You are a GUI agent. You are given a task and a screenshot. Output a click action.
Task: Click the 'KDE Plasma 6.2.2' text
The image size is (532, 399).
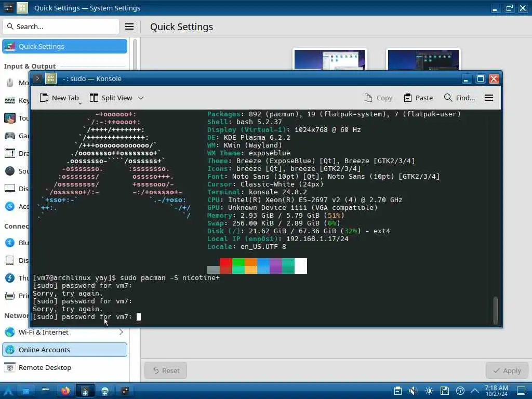click(x=257, y=137)
